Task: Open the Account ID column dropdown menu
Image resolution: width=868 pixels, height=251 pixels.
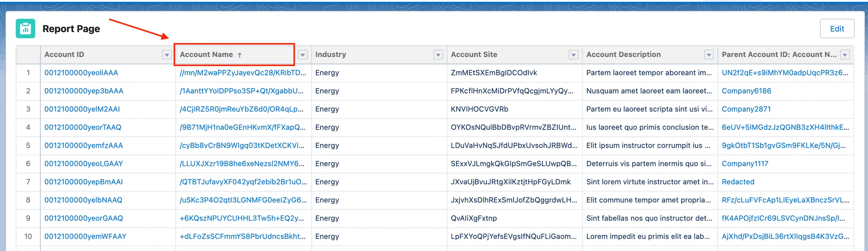Action: [167, 55]
